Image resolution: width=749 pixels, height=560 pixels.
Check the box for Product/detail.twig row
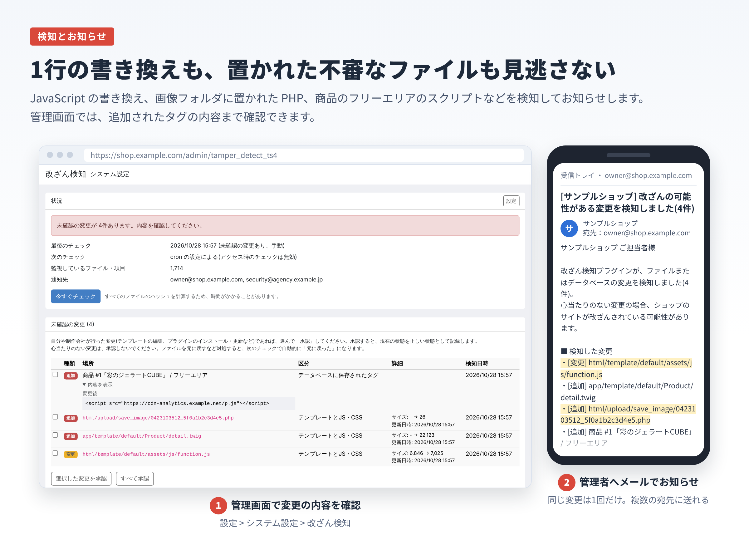tap(55, 435)
